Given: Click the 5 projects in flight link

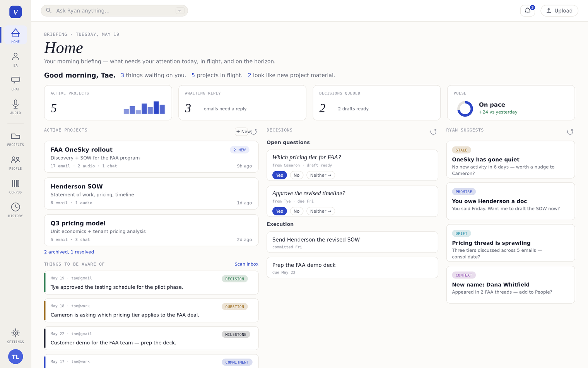Looking at the screenshot, I should tap(217, 75).
